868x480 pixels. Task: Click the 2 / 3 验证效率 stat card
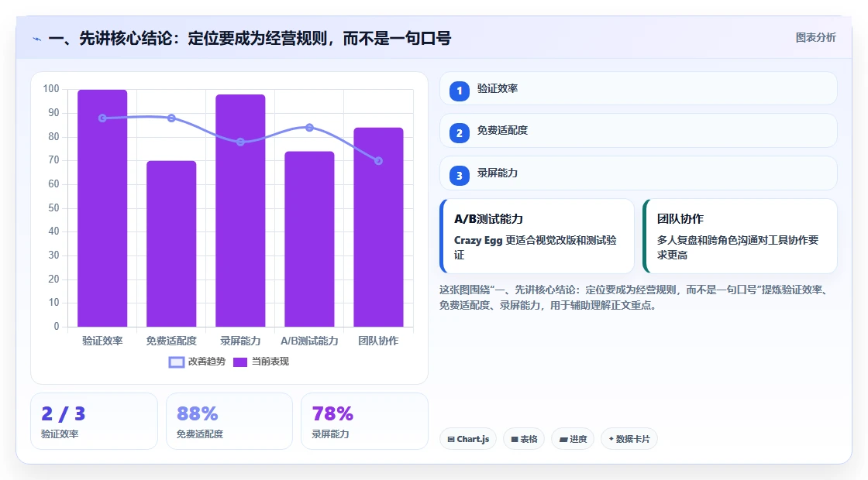click(x=94, y=421)
